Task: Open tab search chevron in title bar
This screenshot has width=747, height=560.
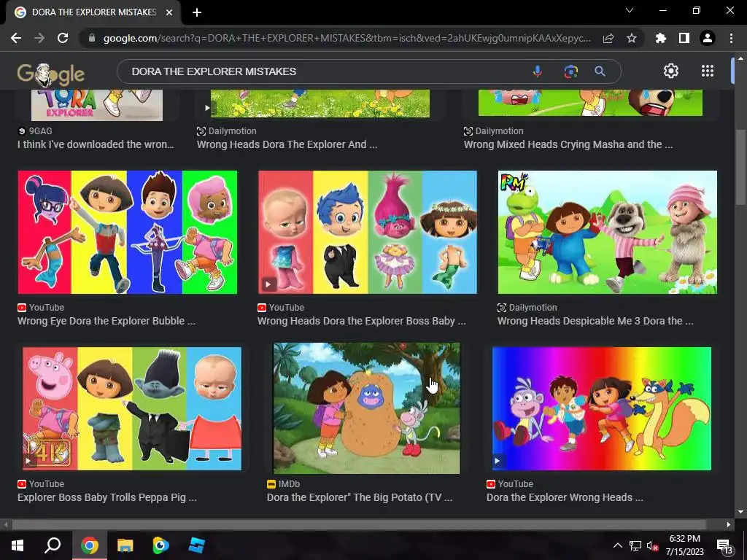Action: click(x=630, y=10)
